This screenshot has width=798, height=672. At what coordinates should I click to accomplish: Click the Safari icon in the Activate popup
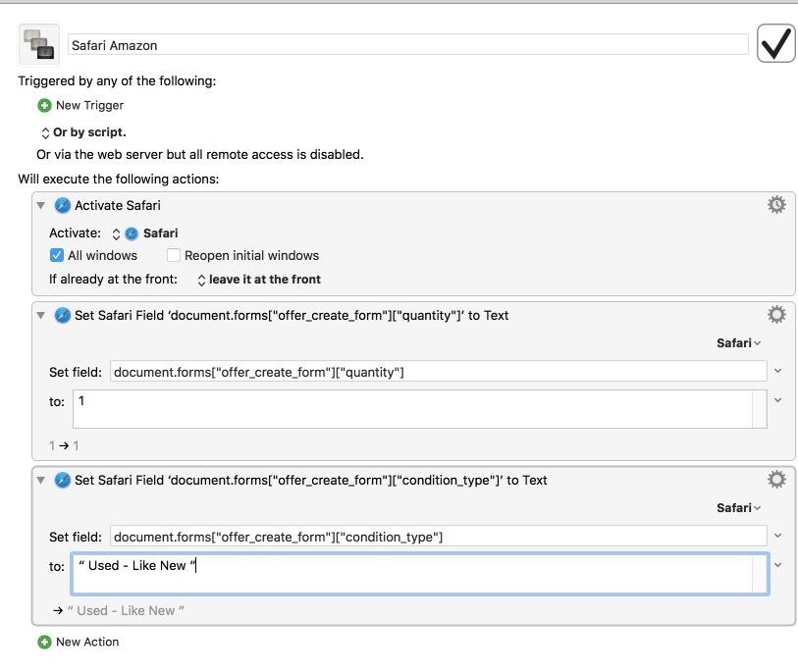[132, 233]
